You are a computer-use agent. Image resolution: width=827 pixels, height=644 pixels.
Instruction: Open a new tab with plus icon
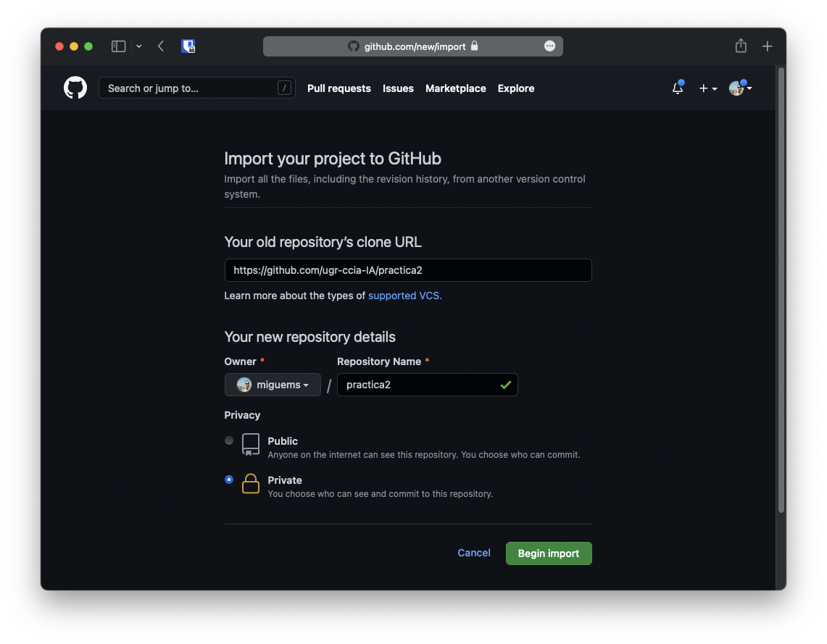(x=768, y=46)
